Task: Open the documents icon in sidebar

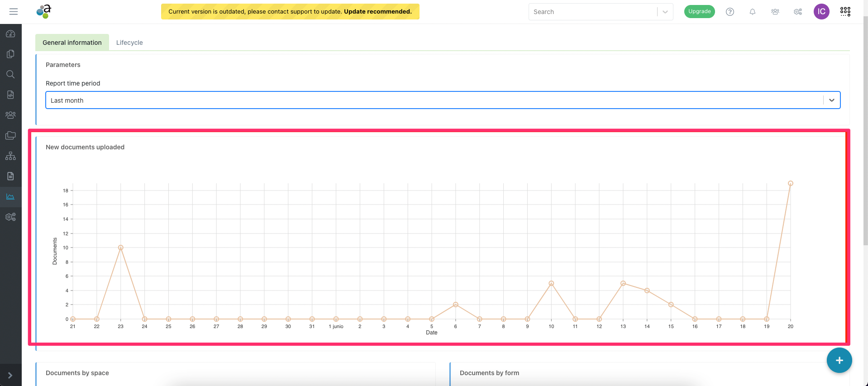Action: 10,54
